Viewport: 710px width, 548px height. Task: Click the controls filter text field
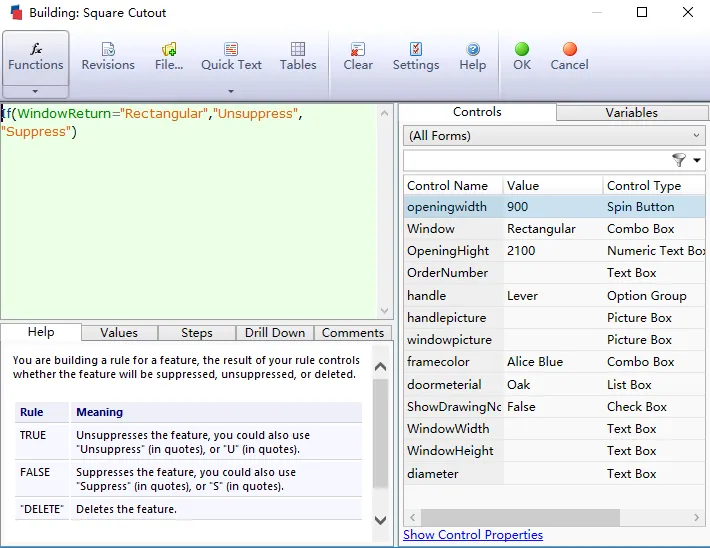535,161
